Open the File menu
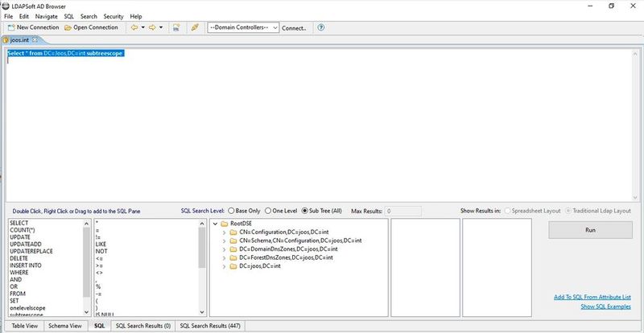 pos(8,16)
